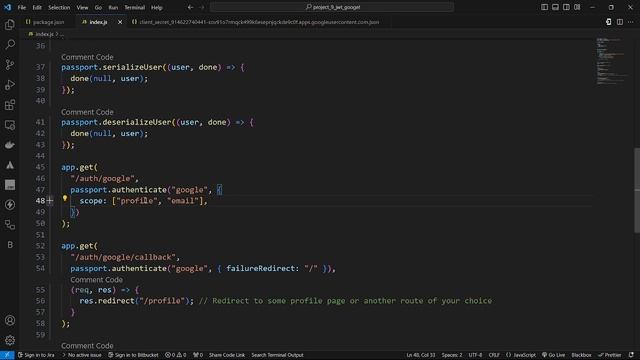The width and height of the screenshot is (640, 360).
Task: Open the Run menu
Action: click(x=113, y=7)
